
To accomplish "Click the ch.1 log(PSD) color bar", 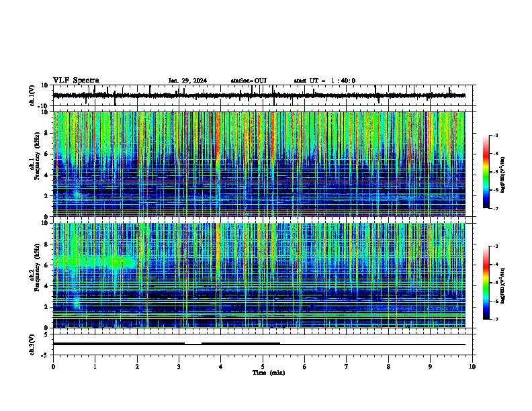I will point(486,172).
